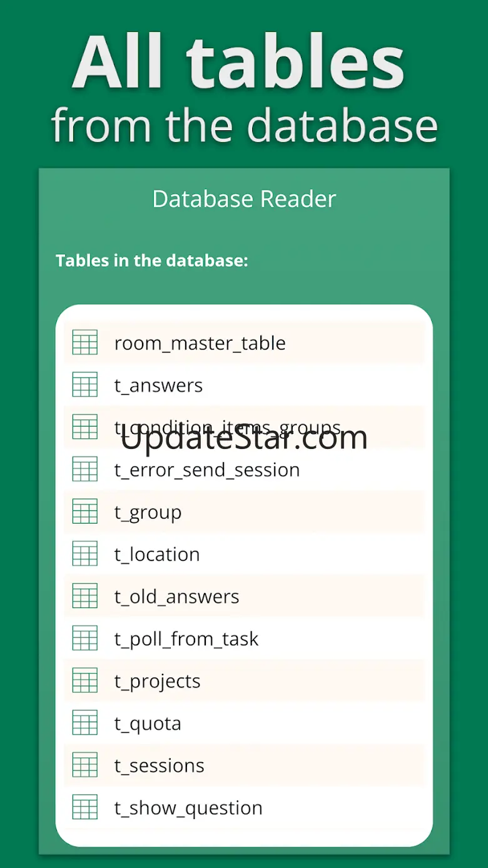Image resolution: width=488 pixels, height=868 pixels.
Task: Click the table icon next to t_quota
Action: (85, 723)
